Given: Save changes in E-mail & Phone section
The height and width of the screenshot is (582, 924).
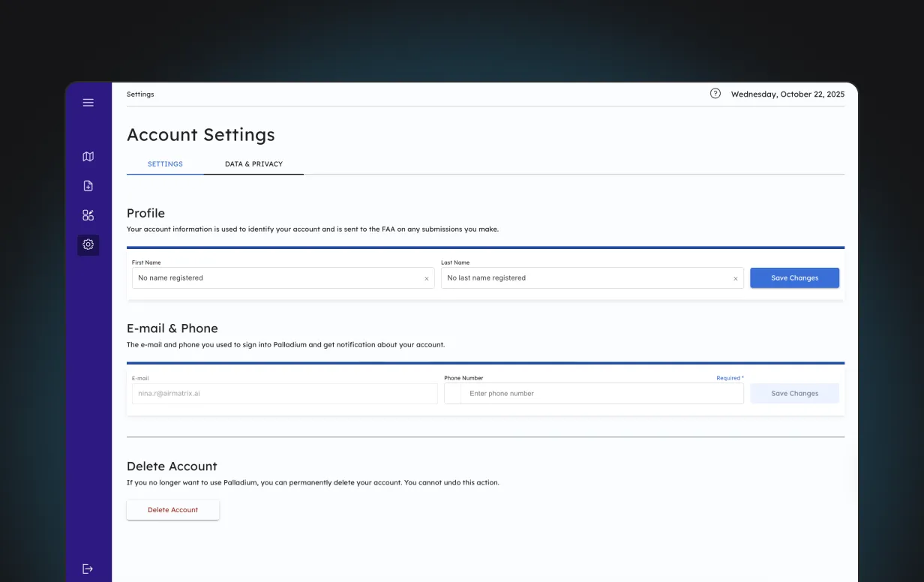Looking at the screenshot, I should [x=795, y=393].
